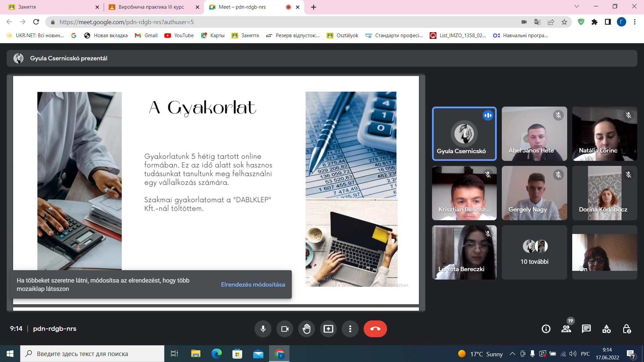Switch to the Заняття browser tab
This screenshot has width=644, height=362.
point(50,7)
